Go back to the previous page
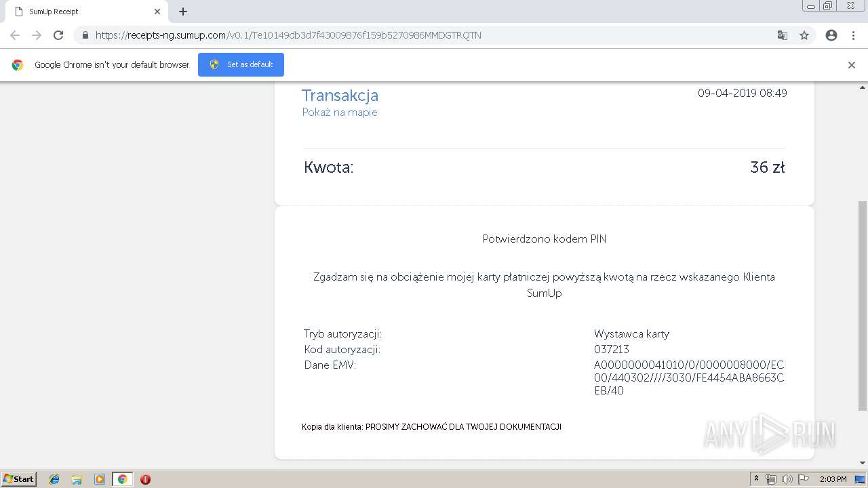The height and width of the screenshot is (488, 868). coord(15,35)
